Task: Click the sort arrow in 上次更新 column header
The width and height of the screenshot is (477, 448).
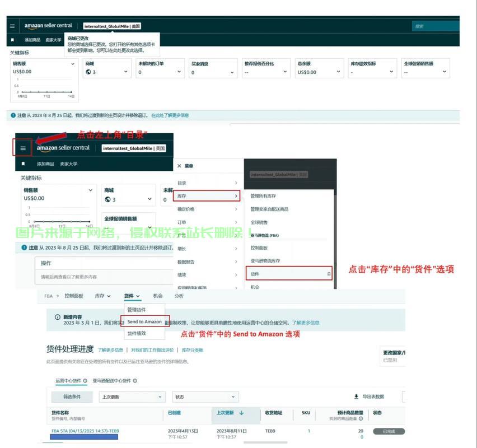Action: point(241,413)
